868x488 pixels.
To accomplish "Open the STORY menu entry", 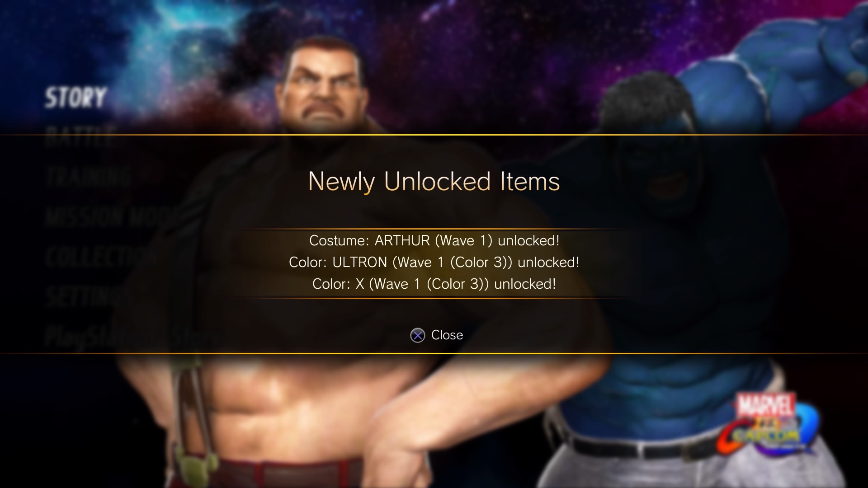I will pyautogui.click(x=75, y=98).
